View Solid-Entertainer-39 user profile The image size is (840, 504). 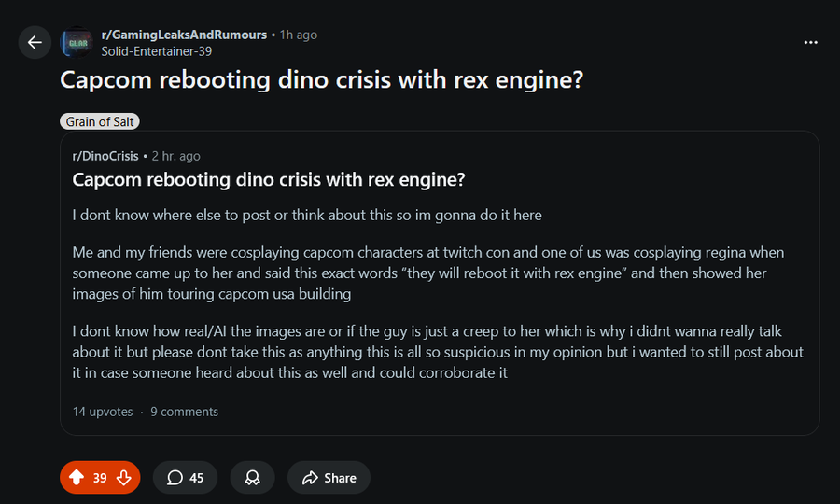[x=156, y=51]
